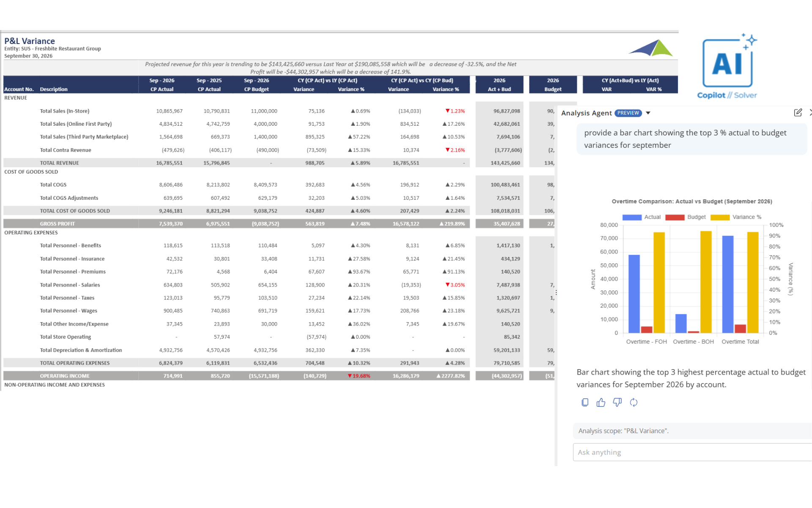Click the triangular company logo
The image size is (812, 508).
pos(651,48)
